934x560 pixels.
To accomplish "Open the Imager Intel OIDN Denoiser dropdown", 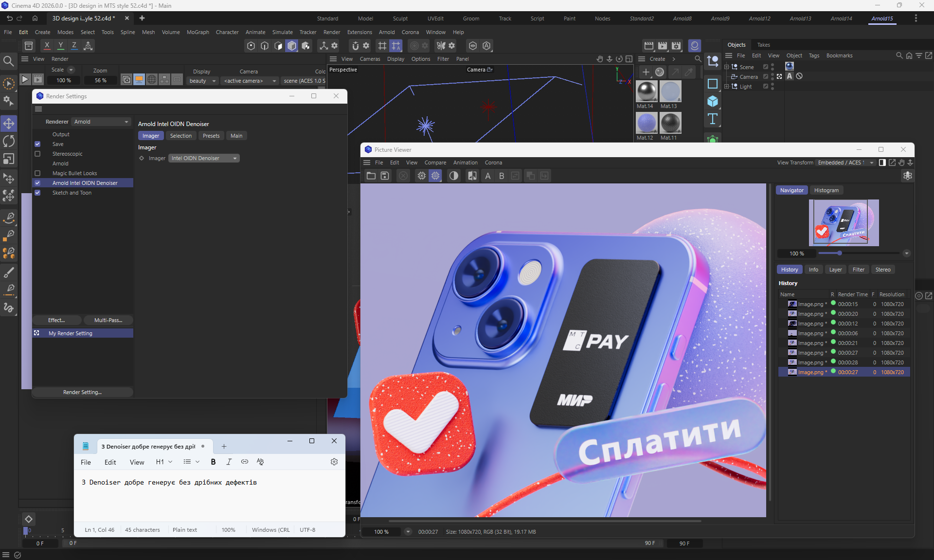I will pyautogui.click(x=204, y=158).
